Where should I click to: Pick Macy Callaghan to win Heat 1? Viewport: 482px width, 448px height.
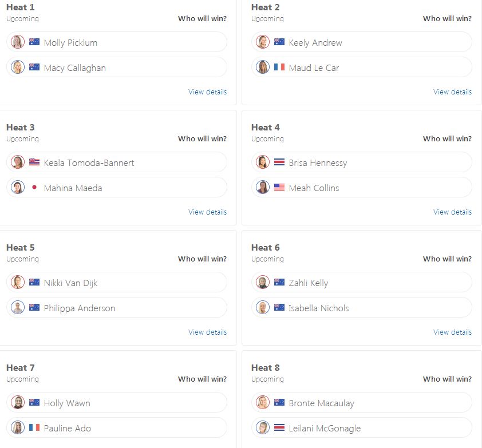pos(117,67)
